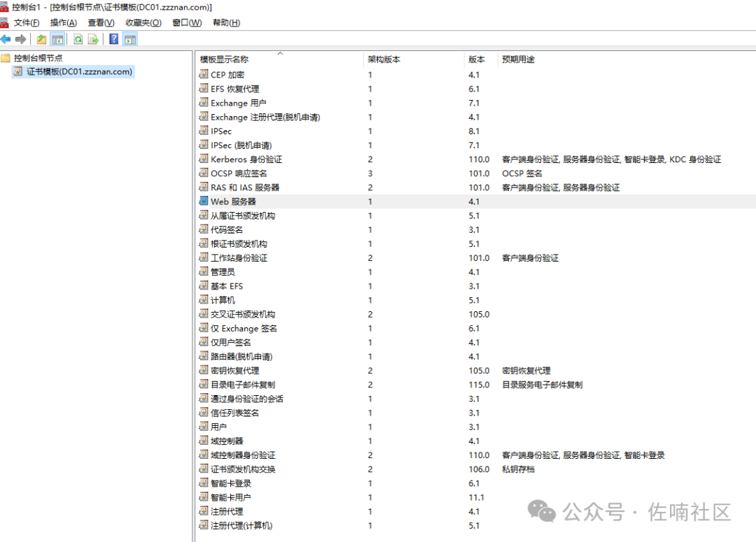Click the Web 服务器 template icon
The image size is (756, 542).
pos(204,201)
